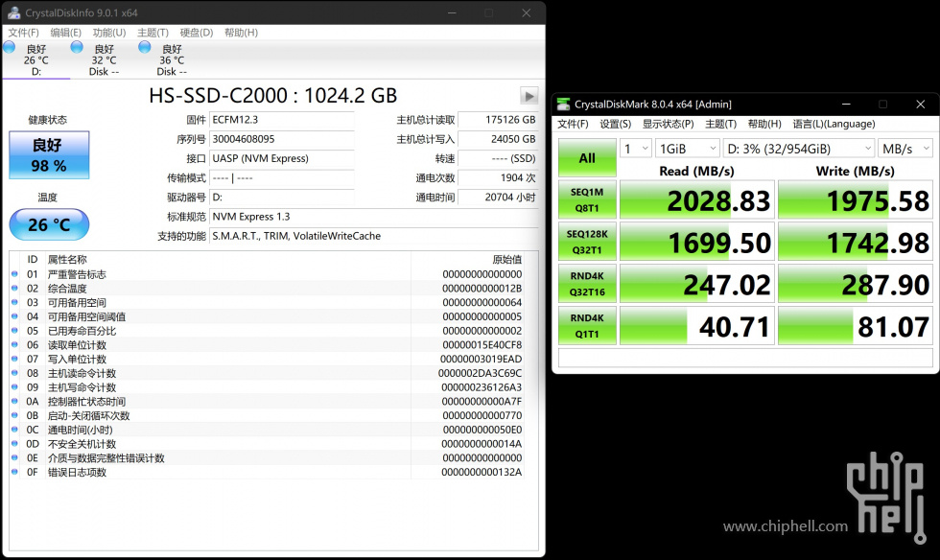Run the RND4K Q1T1 test
Viewport: 940px width, 560px height.
(x=587, y=326)
